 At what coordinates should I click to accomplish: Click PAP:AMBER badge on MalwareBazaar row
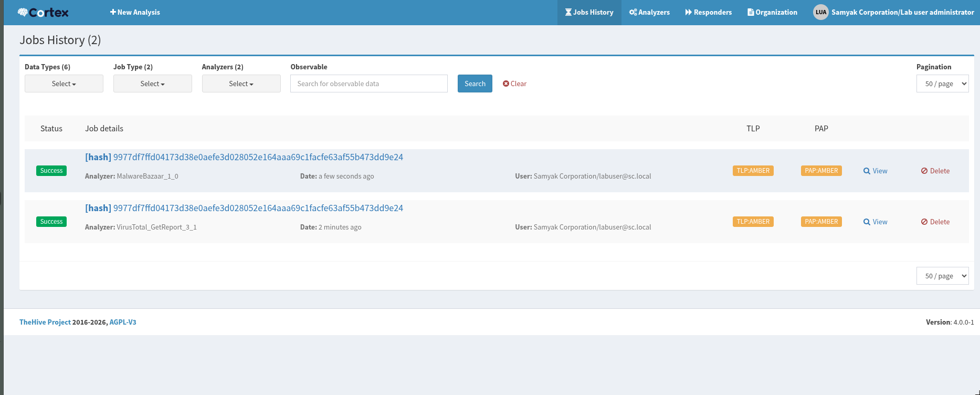(821, 171)
